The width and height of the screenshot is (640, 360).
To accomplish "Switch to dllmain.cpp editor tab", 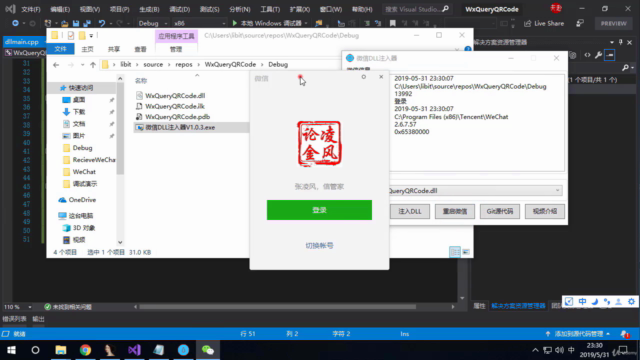I will tap(22, 42).
